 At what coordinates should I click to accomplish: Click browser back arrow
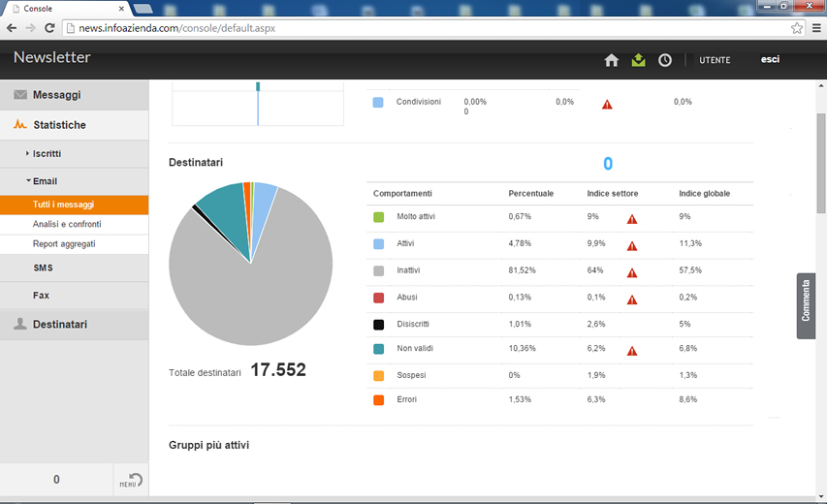tap(12, 28)
